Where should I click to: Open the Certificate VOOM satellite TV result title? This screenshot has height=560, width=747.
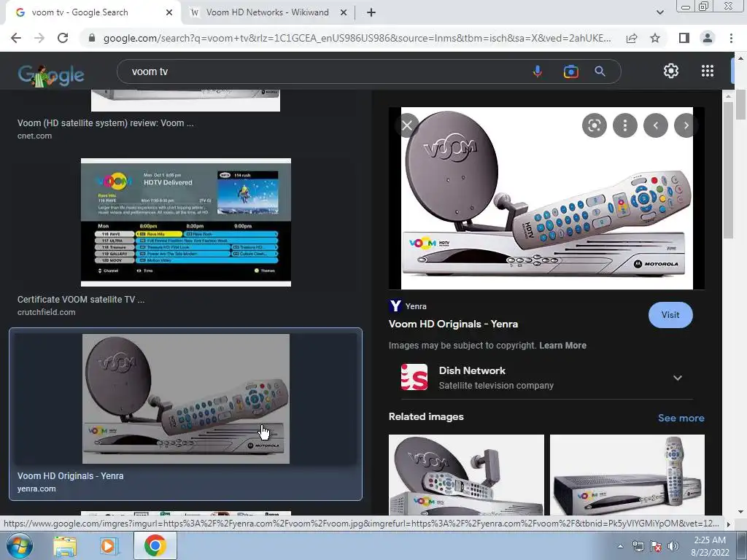tap(81, 299)
